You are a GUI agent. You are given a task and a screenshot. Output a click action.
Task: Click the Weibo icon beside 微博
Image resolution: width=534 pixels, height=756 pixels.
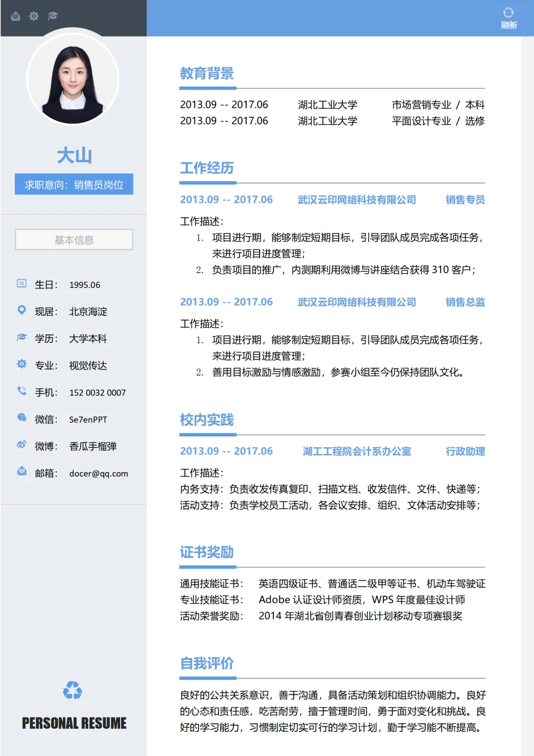pyautogui.click(x=21, y=445)
